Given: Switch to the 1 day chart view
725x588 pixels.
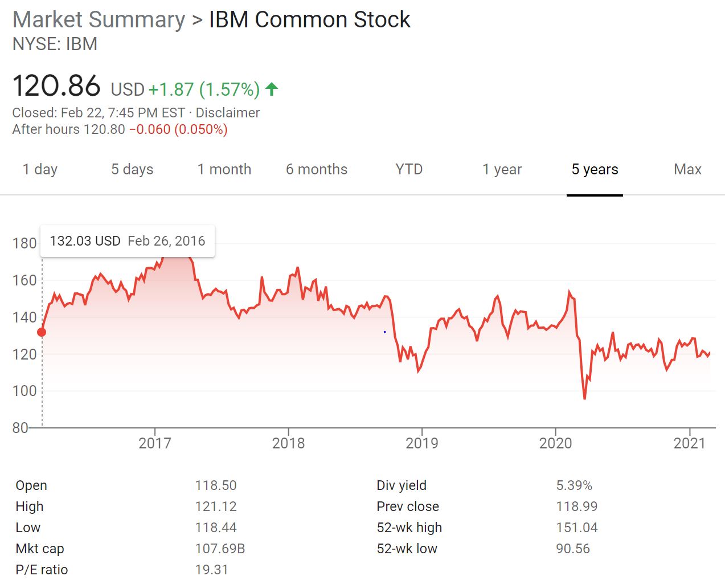Looking at the screenshot, I should tap(39, 169).
